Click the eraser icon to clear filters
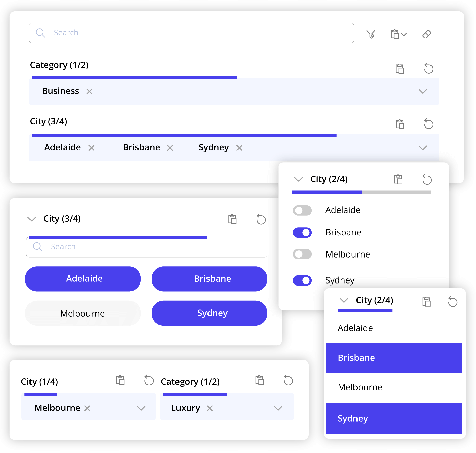Screen dimensions: 476x453 427,34
